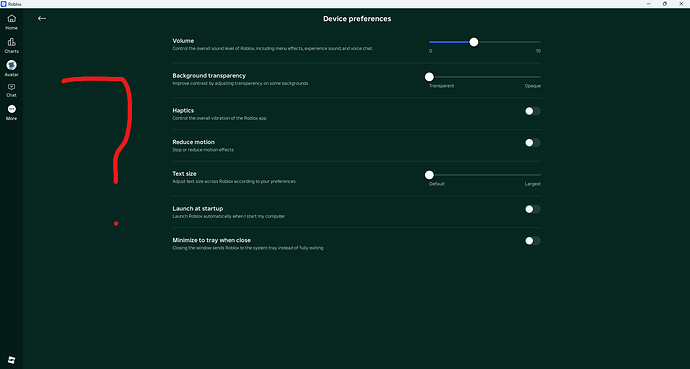Toggle the Haptics switch
The width and height of the screenshot is (690, 369).
[532, 111]
